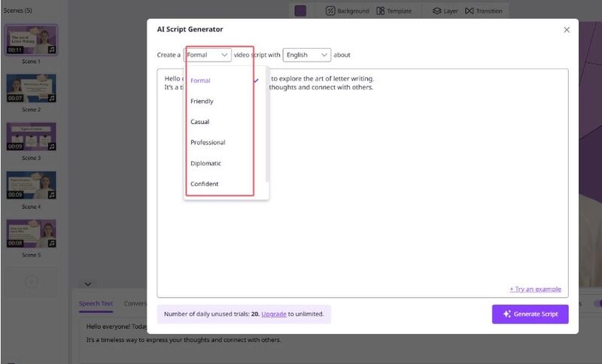Open the Layer tool in toolbar
602x364 pixels.
(x=445, y=11)
